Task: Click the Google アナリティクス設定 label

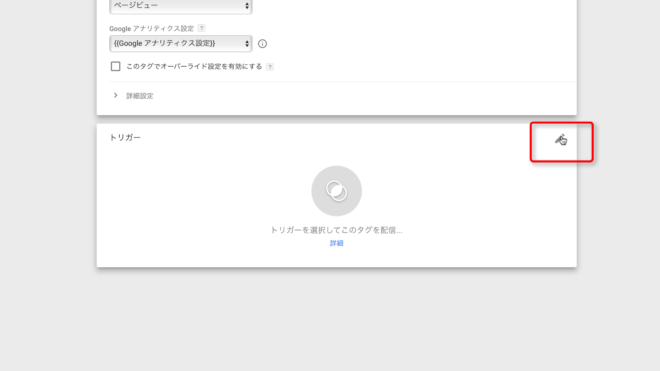Action: coord(152,29)
